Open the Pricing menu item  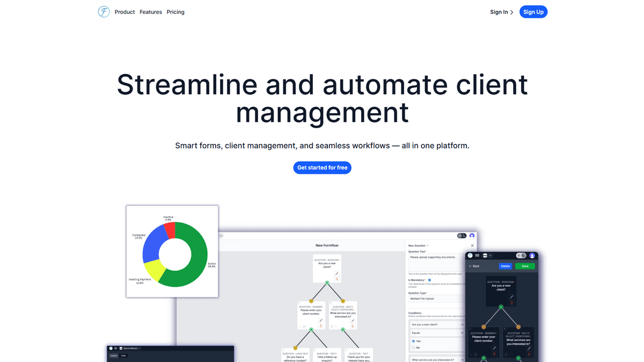(175, 12)
